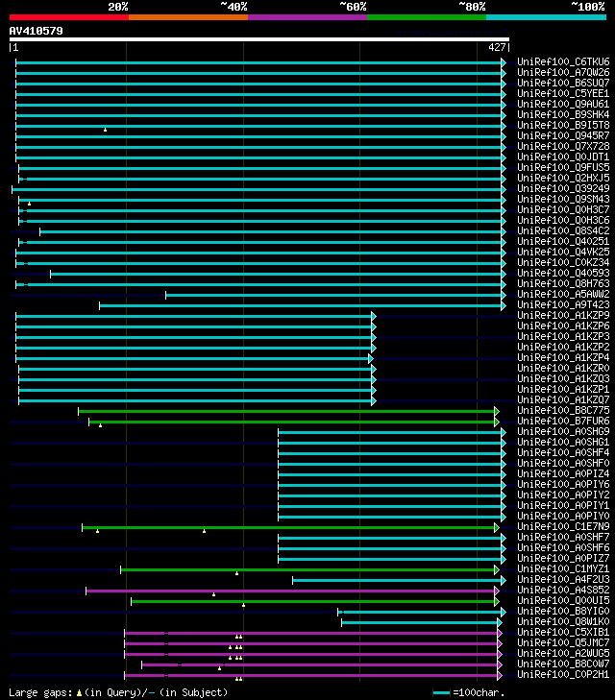The height and width of the screenshot is (700, 615).
Task: Select the UniRef100_Q40593 label
Action: (563, 274)
